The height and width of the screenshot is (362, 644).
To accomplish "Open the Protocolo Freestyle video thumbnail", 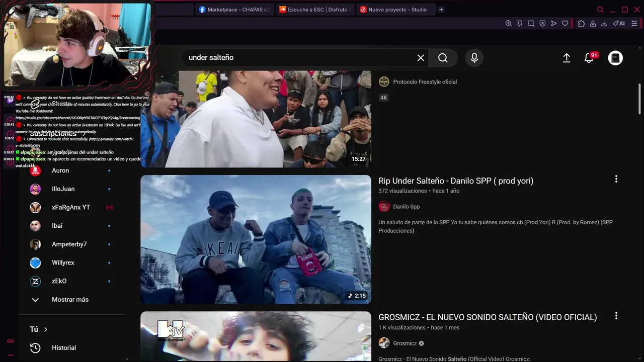I will click(x=256, y=119).
